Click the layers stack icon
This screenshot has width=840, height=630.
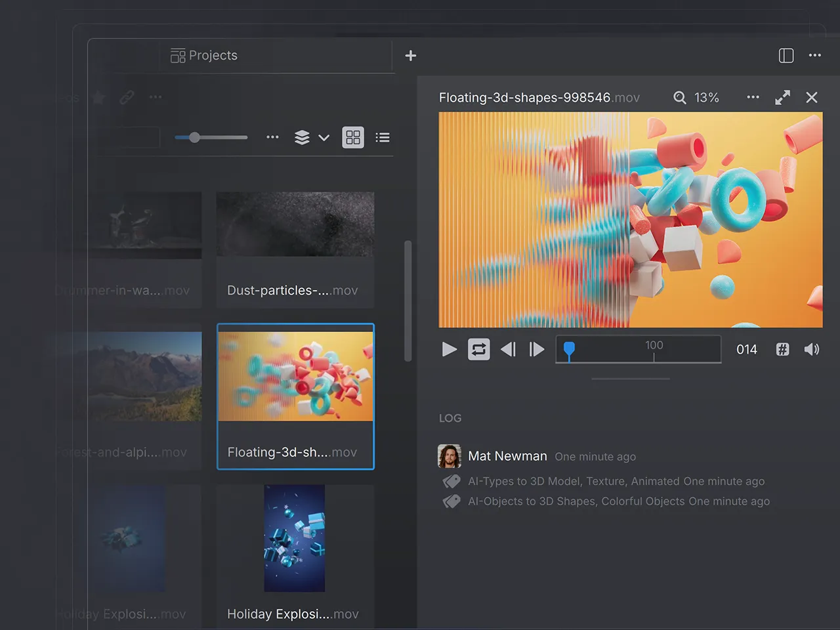pyautogui.click(x=302, y=137)
